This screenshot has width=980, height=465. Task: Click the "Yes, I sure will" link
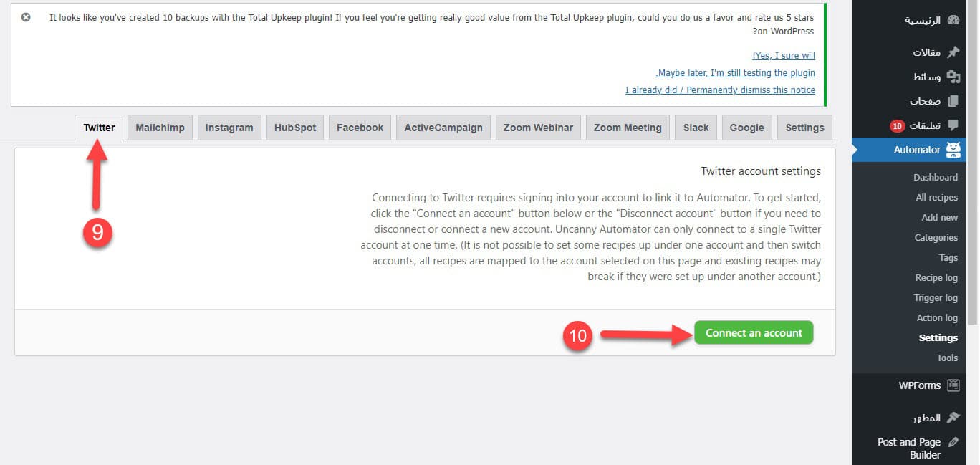click(x=784, y=56)
